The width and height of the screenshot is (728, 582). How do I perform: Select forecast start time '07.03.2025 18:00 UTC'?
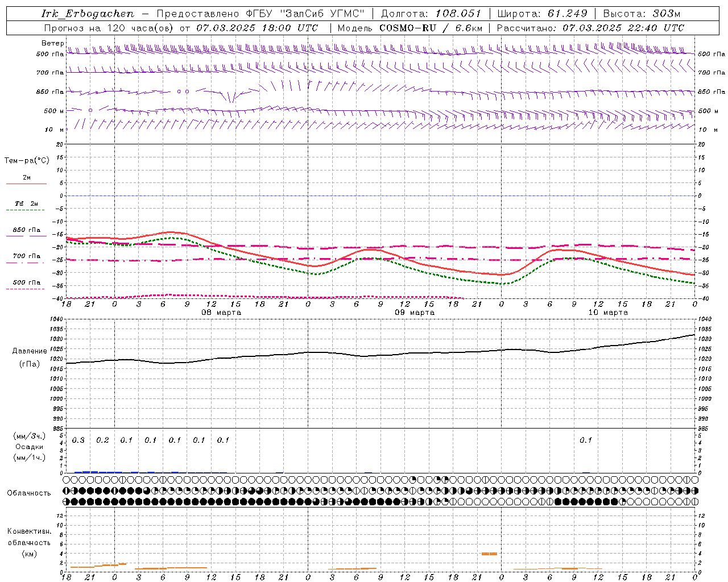coord(257,28)
